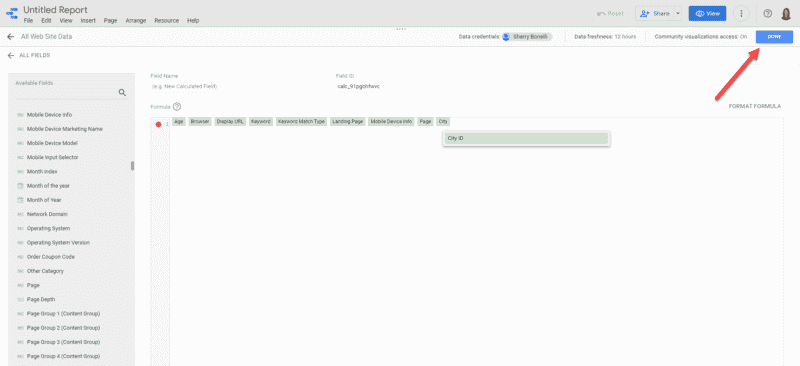Image resolution: width=800 pixels, height=366 pixels.
Task: Select City ID from the autocomplete suggestion
Action: tap(527, 138)
